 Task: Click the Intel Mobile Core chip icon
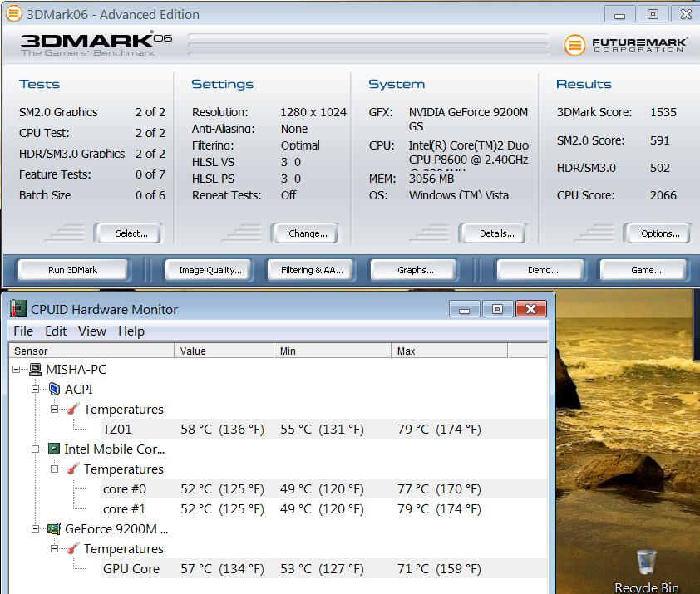(x=54, y=449)
